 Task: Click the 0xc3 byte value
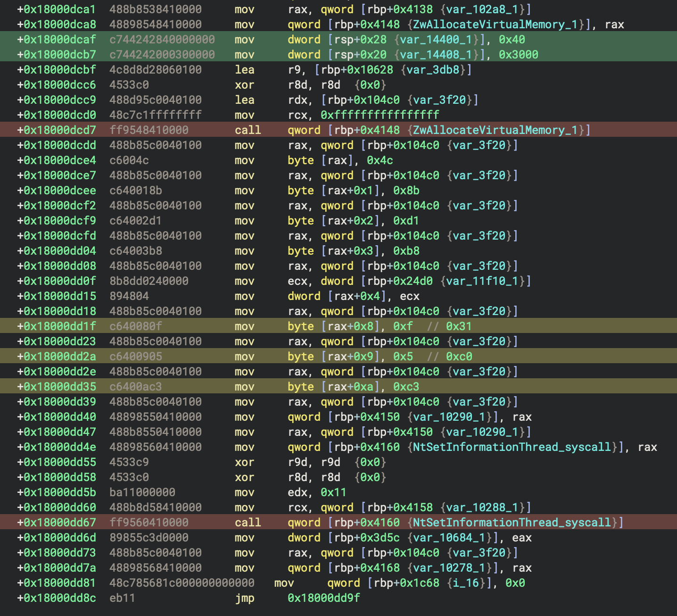(x=406, y=387)
